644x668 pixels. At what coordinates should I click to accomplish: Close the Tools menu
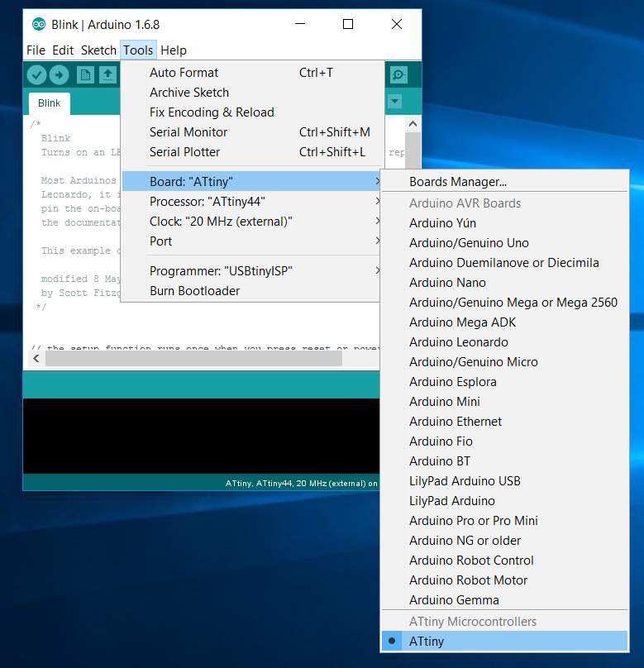coord(138,50)
